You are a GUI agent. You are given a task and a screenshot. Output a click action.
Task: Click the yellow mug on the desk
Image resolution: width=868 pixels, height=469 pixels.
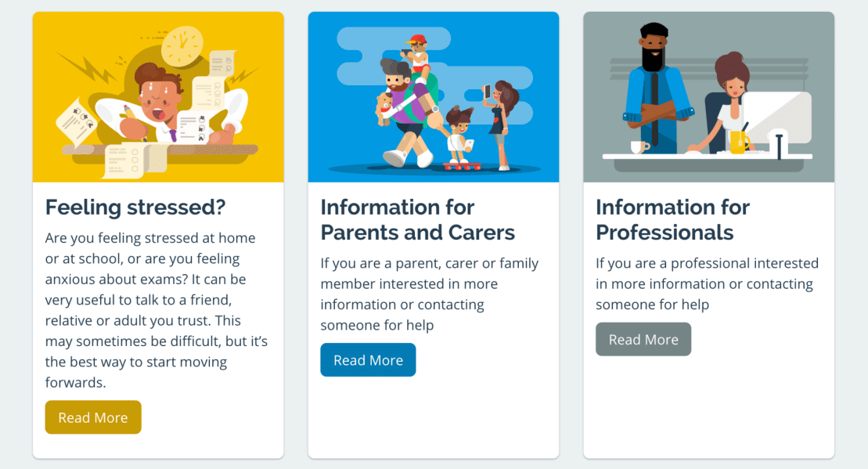[x=738, y=142]
